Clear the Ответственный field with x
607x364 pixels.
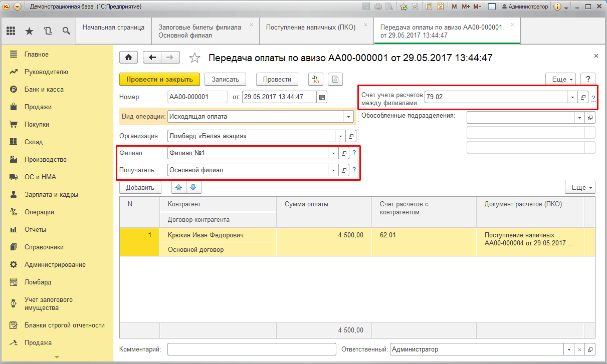tap(580, 349)
